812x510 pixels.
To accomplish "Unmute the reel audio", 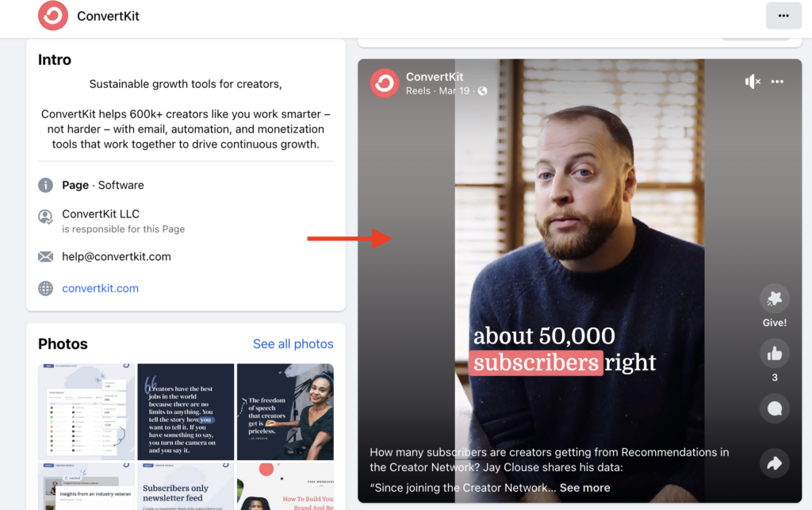I will point(753,81).
